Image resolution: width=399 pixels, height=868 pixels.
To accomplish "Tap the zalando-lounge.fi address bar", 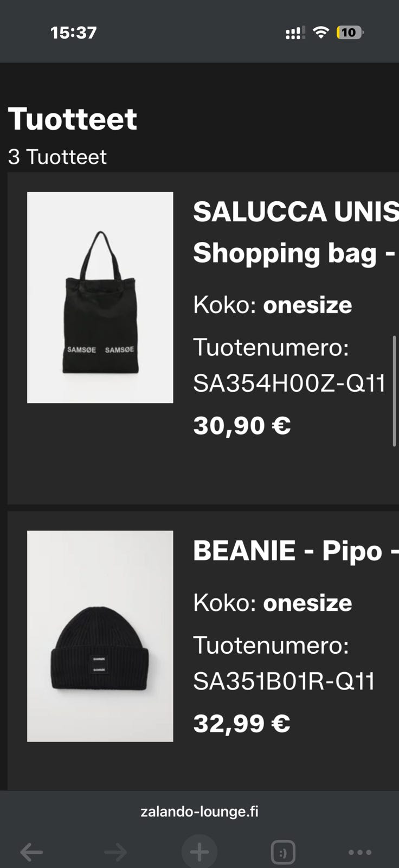I will click(200, 812).
